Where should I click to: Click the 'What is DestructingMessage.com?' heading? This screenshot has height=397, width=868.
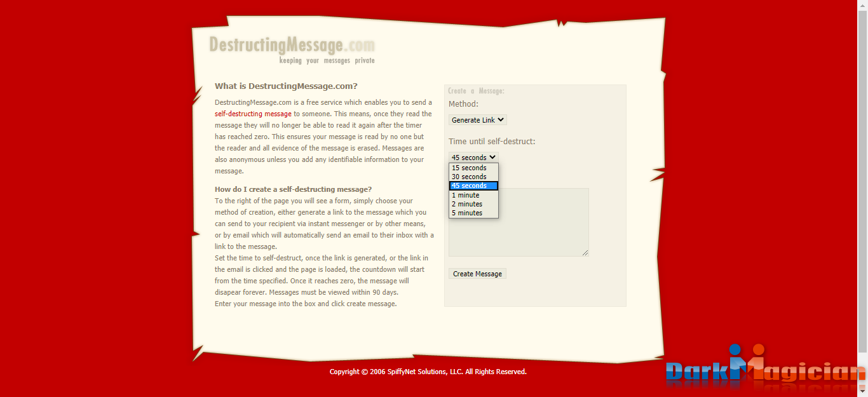tap(286, 86)
